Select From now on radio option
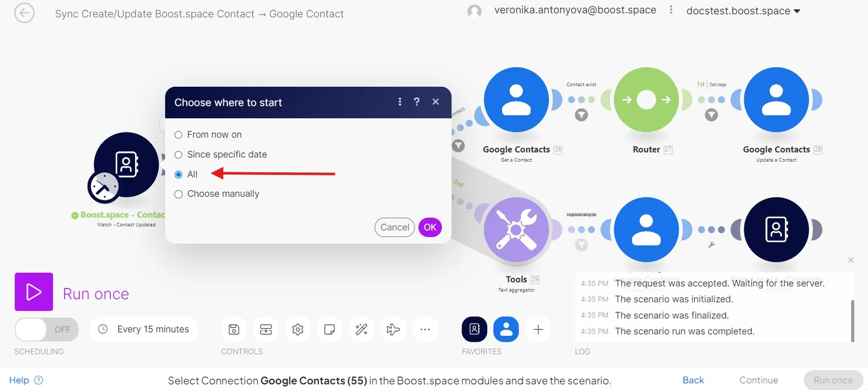 tap(178, 135)
